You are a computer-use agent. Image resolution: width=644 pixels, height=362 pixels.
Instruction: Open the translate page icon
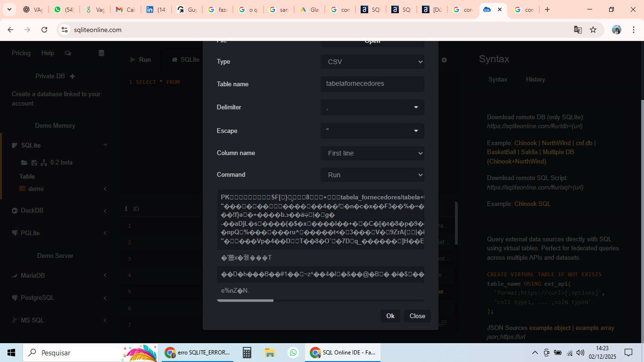pyautogui.click(x=578, y=30)
